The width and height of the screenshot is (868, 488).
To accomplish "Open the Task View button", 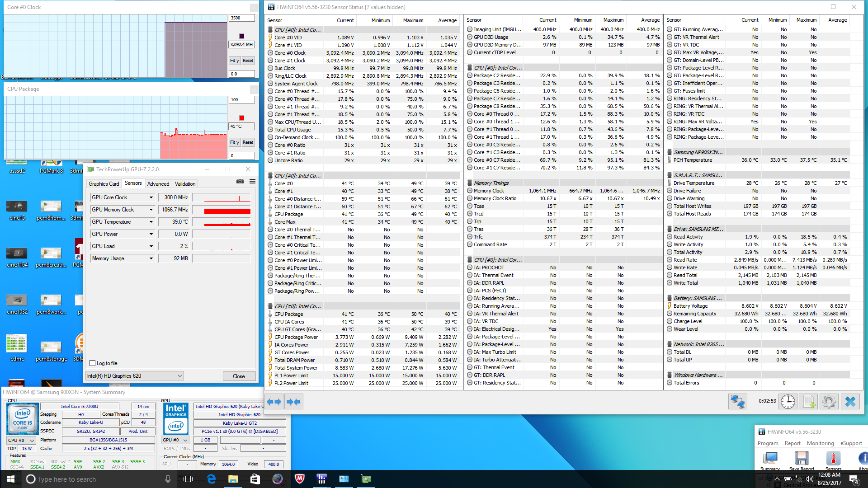I will click(188, 479).
